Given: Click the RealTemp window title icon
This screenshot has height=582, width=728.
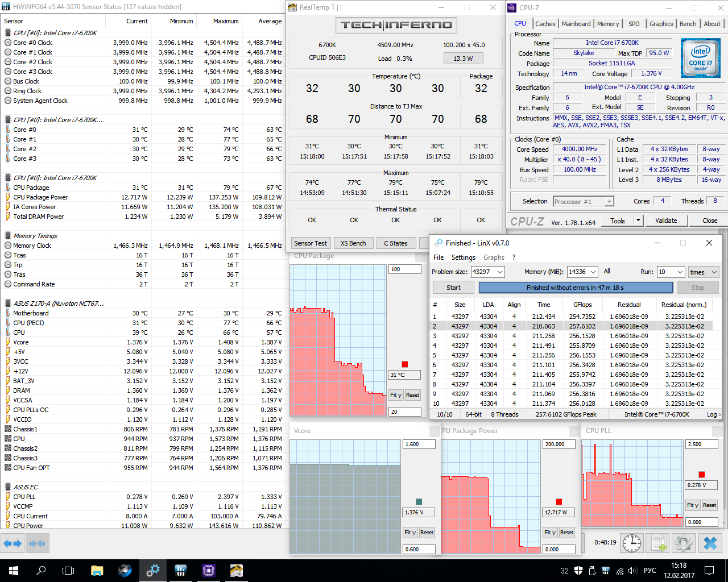Looking at the screenshot, I should [292, 7].
